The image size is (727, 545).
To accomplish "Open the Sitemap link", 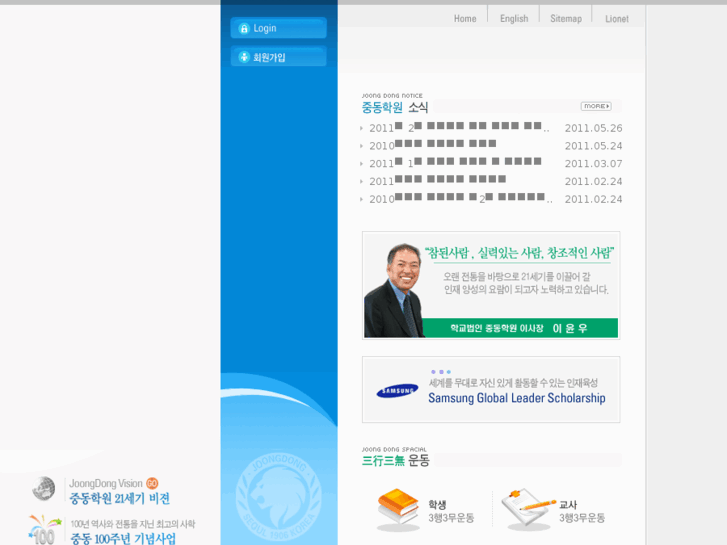I will (x=566, y=19).
